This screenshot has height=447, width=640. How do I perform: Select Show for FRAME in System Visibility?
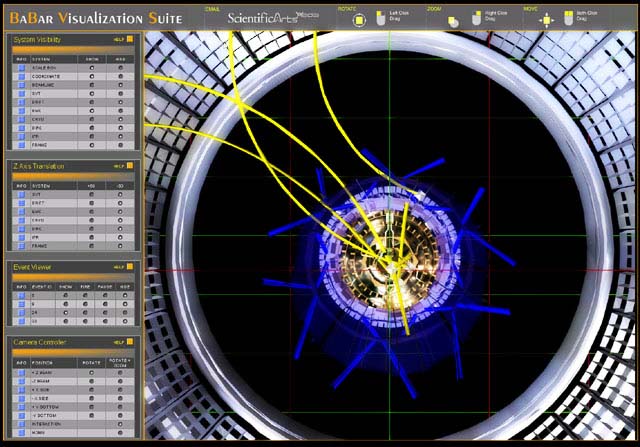[x=92, y=145]
